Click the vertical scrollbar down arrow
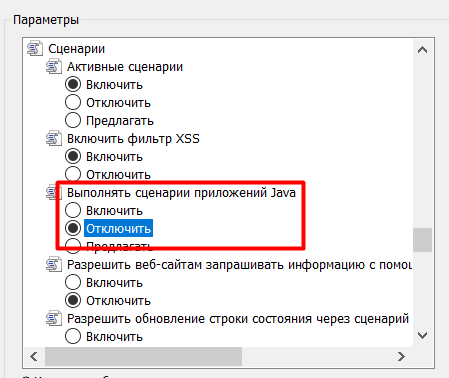This screenshot has height=378, width=449. pos(422,335)
